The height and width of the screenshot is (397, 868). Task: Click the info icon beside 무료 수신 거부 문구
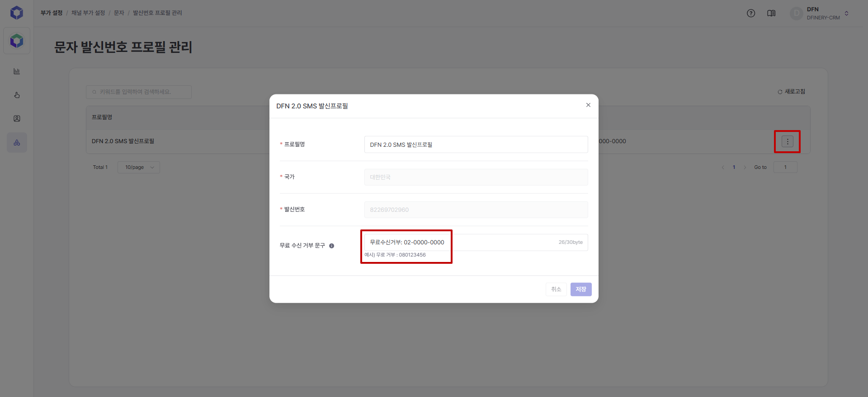[x=331, y=246]
